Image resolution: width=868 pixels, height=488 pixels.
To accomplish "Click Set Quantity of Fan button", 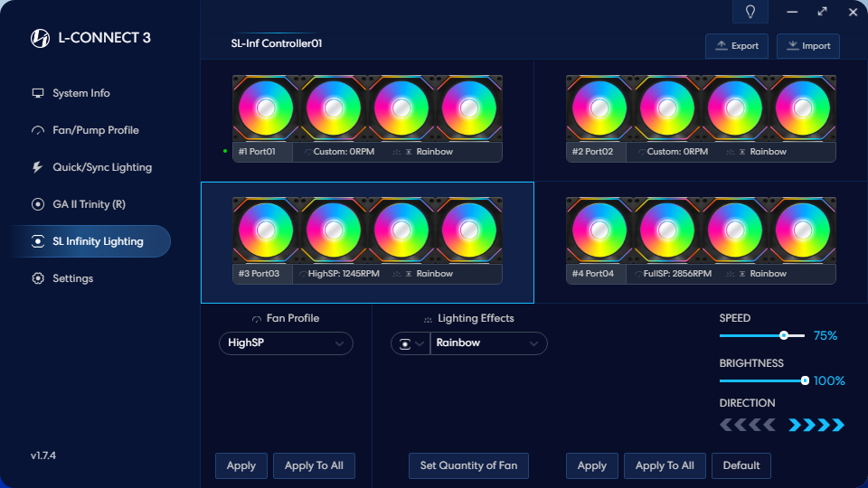I will pos(468,466).
